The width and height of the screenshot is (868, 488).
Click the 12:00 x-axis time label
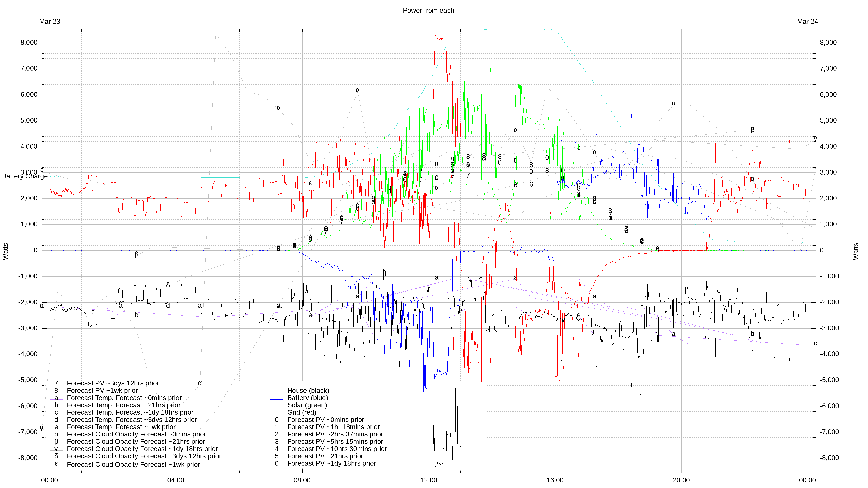point(428,480)
